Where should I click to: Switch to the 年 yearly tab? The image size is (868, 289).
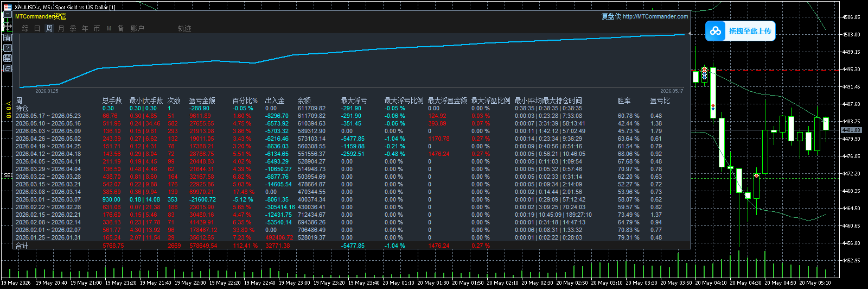pyautogui.click(x=85, y=28)
